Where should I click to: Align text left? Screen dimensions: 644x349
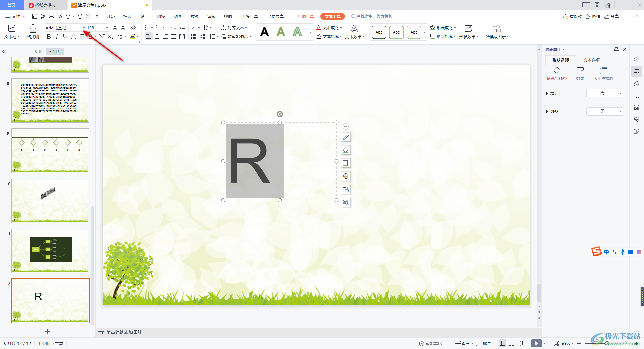pyautogui.click(x=149, y=36)
